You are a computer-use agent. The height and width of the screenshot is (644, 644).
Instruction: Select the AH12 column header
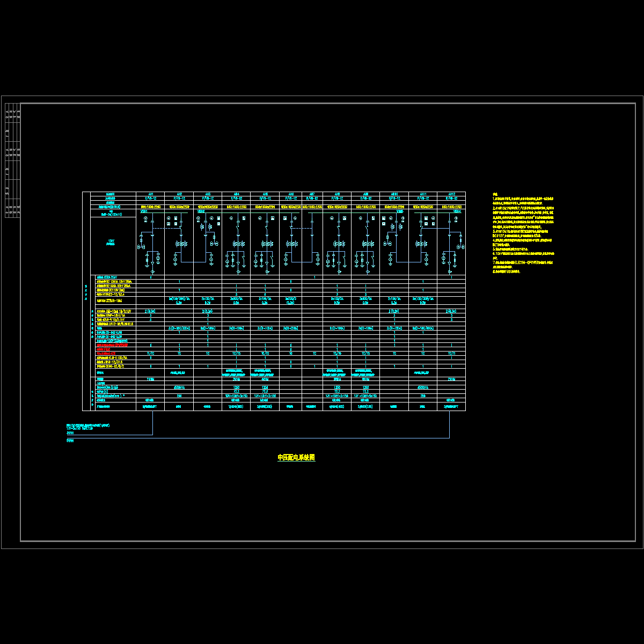click(x=451, y=194)
